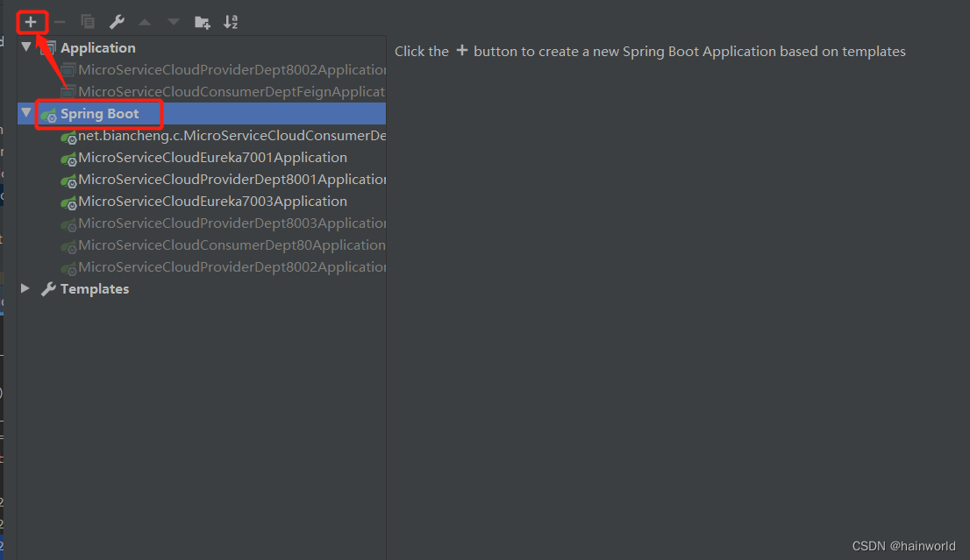This screenshot has width=970, height=560.
Task: Collapse the Application tree node
Action: point(26,47)
